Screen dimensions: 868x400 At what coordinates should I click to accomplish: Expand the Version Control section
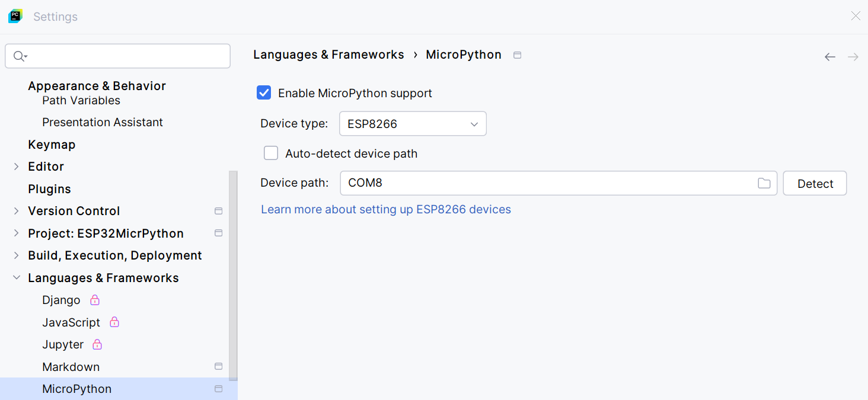17,211
